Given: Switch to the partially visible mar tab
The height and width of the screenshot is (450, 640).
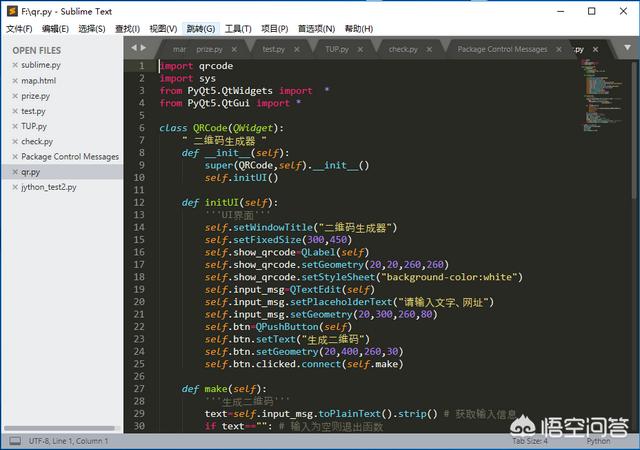Looking at the screenshot, I should tap(179, 49).
